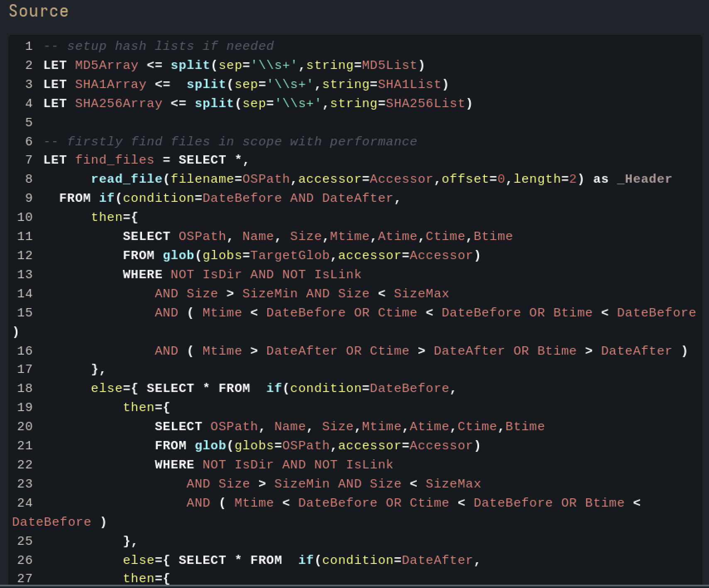Click Name column on line 20
Image resolution: width=709 pixels, height=588 pixels.
[290, 426]
